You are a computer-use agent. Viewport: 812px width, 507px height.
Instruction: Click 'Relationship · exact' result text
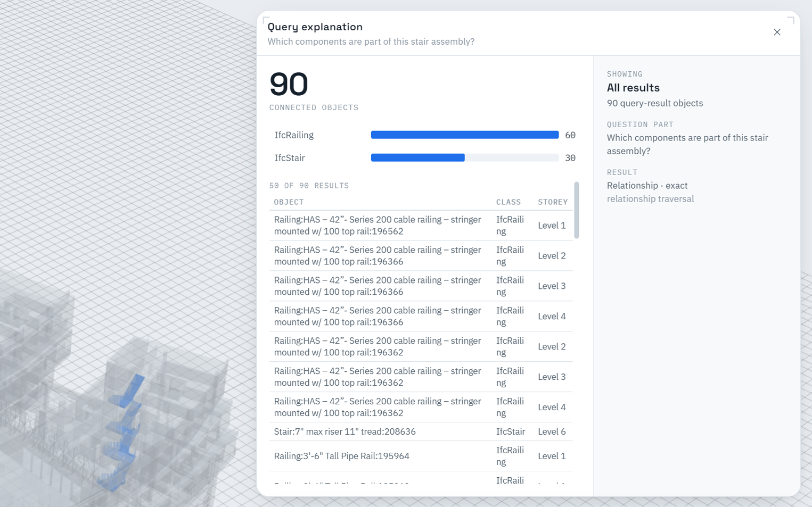[647, 186]
